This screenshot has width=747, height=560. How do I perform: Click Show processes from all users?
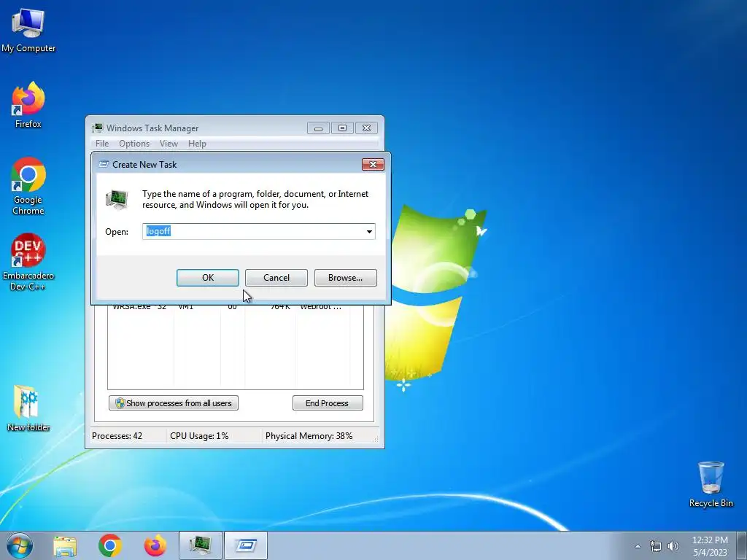(x=174, y=402)
